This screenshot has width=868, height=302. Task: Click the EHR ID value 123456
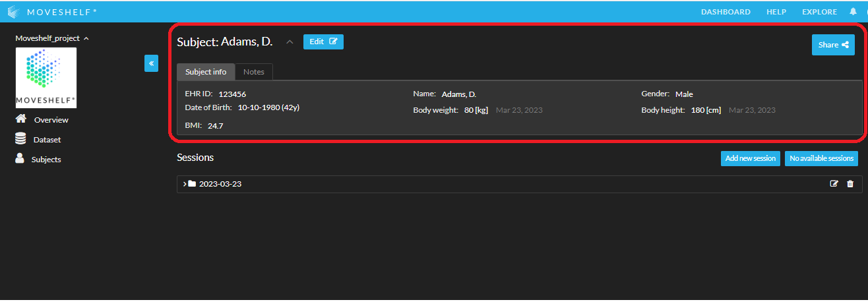coord(232,94)
